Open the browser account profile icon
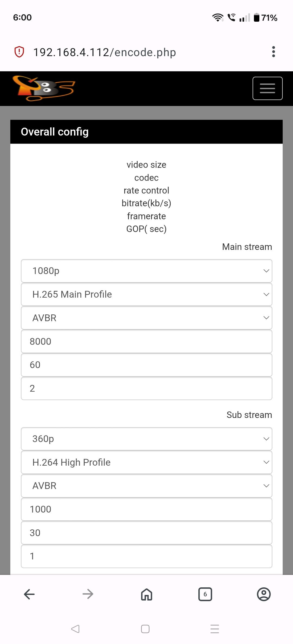The width and height of the screenshot is (293, 644). [x=264, y=594]
